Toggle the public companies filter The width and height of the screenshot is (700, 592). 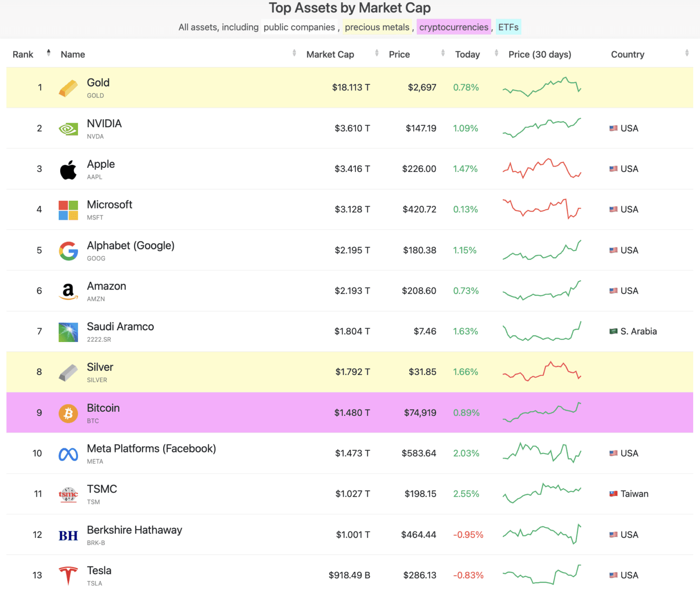point(299,27)
